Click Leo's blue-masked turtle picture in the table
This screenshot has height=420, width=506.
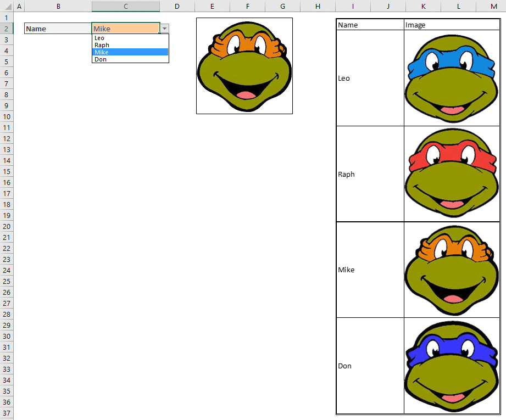point(451,77)
